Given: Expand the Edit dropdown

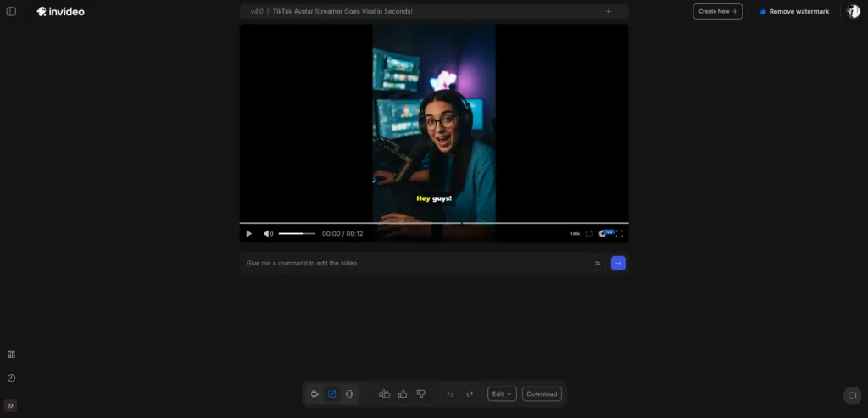Looking at the screenshot, I should coord(502,393).
